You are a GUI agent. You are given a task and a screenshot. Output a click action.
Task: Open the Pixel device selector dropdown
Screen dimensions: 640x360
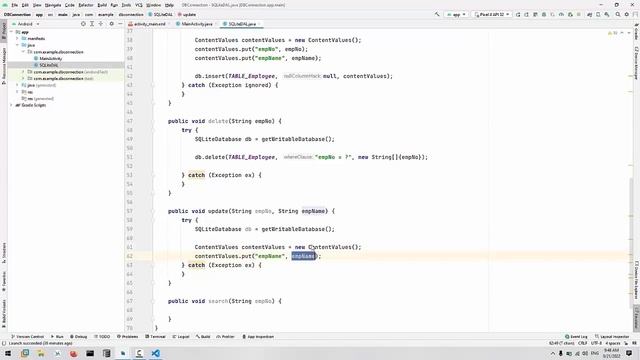(492, 14)
